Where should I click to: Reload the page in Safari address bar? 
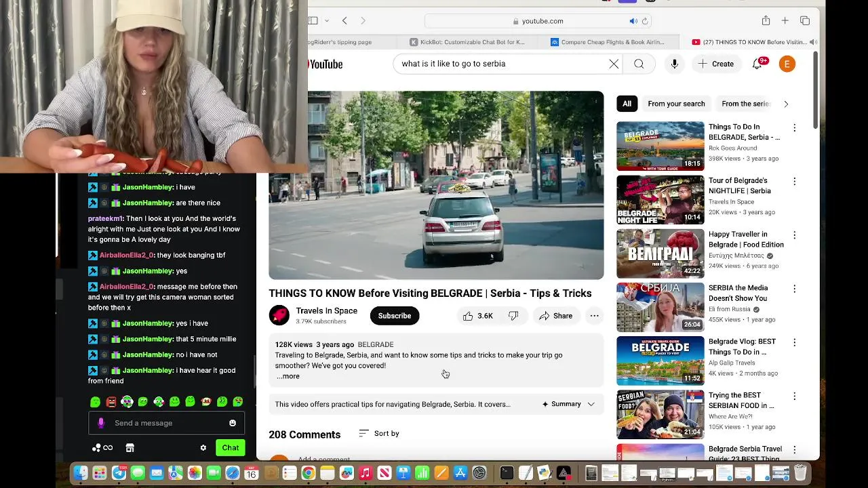coord(645,21)
